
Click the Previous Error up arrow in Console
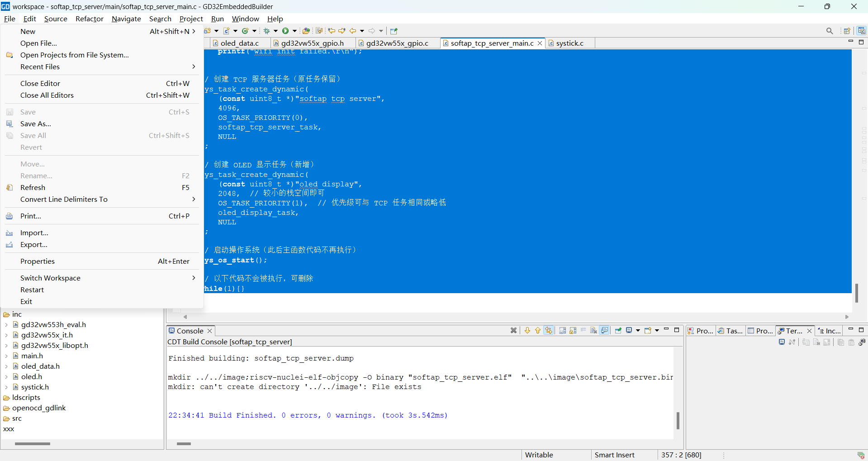(538, 331)
